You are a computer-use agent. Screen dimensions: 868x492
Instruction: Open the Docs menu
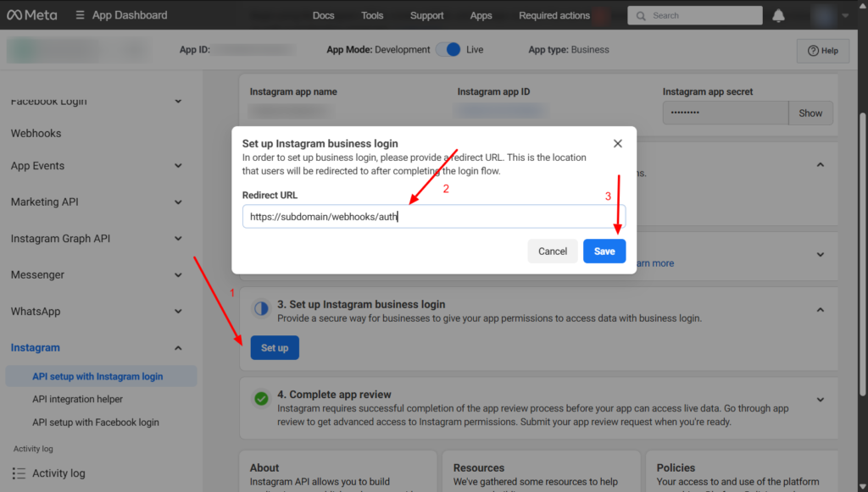click(x=323, y=15)
